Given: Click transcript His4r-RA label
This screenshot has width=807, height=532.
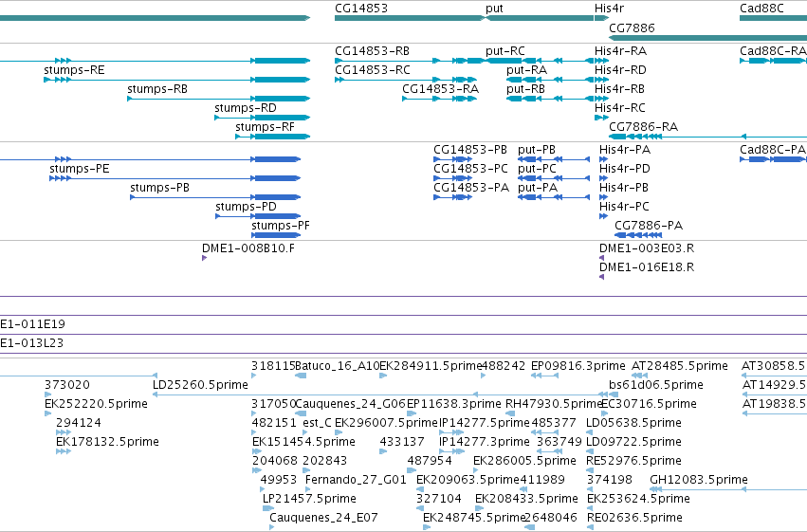Looking at the screenshot, I should tap(620, 51).
